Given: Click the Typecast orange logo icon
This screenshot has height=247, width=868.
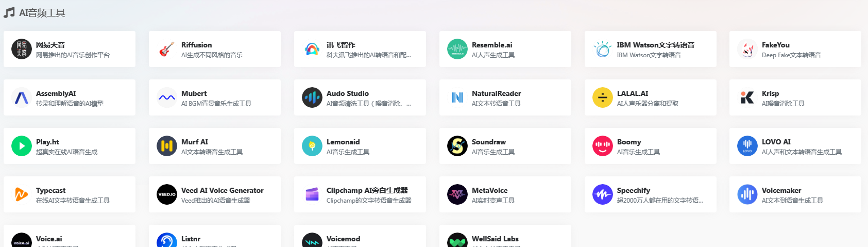Looking at the screenshot, I should click(22, 194).
